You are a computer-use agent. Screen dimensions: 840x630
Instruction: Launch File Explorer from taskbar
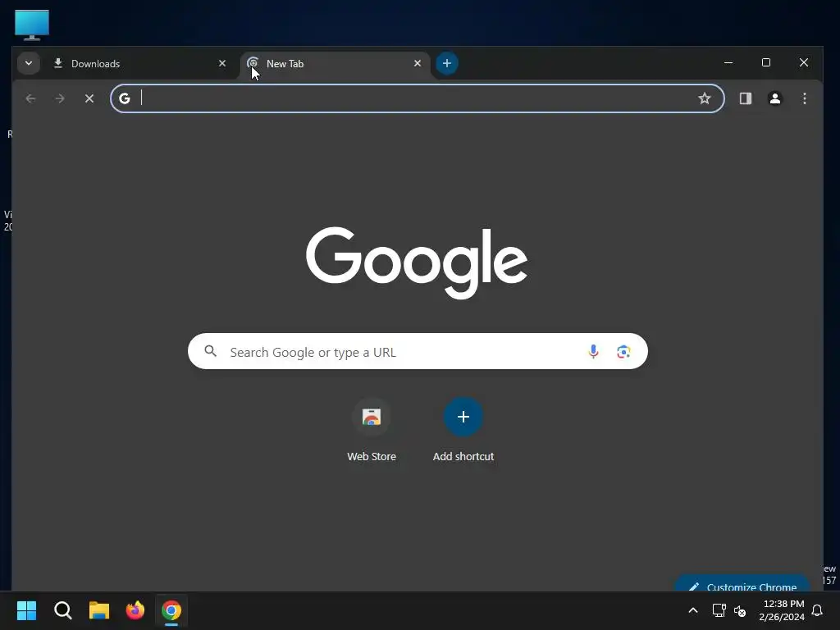[x=99, y=610]
